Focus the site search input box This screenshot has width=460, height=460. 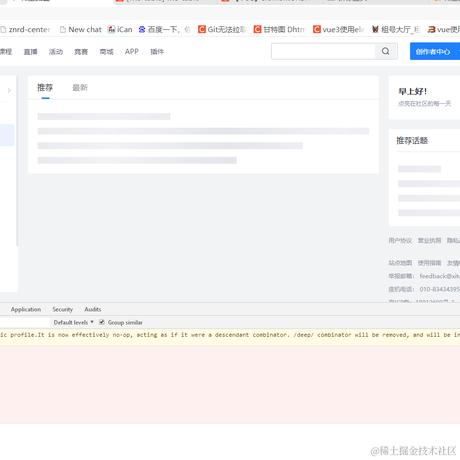(323, 51)
